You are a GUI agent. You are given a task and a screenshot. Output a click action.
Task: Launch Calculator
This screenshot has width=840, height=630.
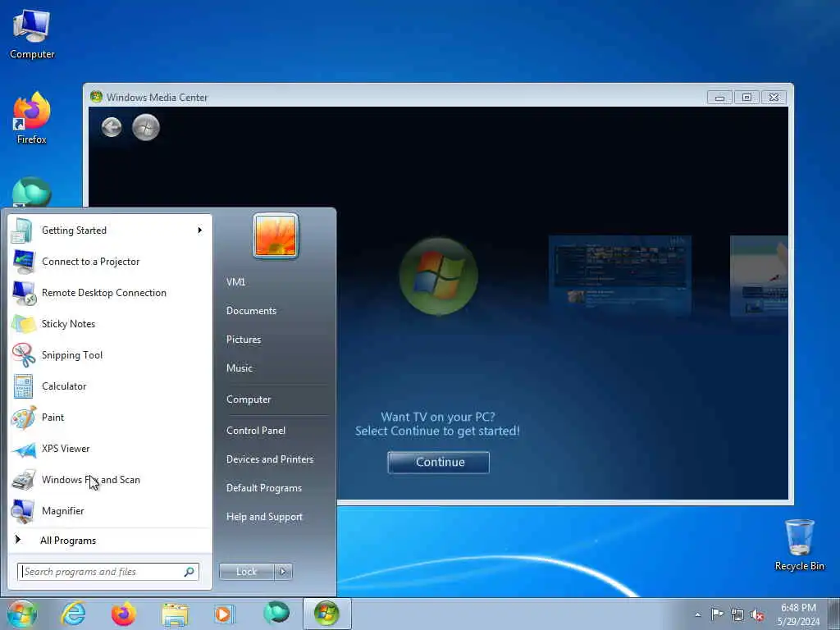coord(110,386)
